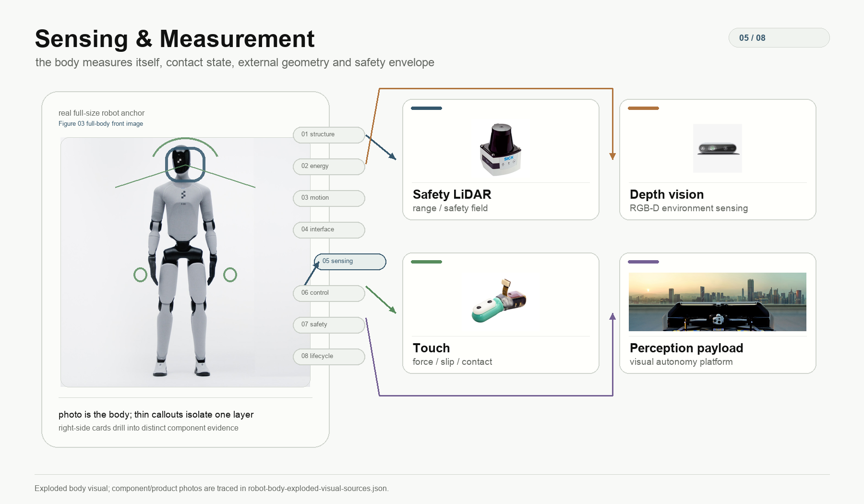The height and width of the screenshot is (504, 864).
Task: Click Figure 03 full-body front image link
Action: 101,124
